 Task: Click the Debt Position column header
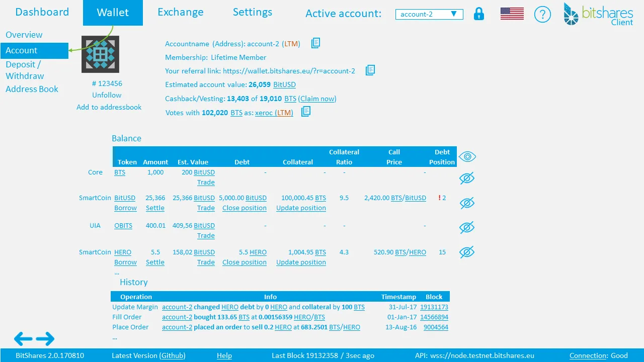tap(442, 157)
